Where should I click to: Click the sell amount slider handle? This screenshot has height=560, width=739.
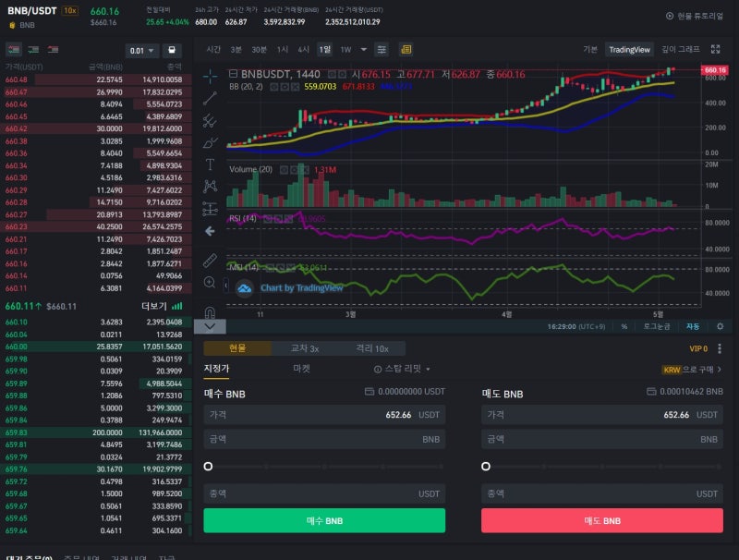pyautogui.click(x=486, y=467)
